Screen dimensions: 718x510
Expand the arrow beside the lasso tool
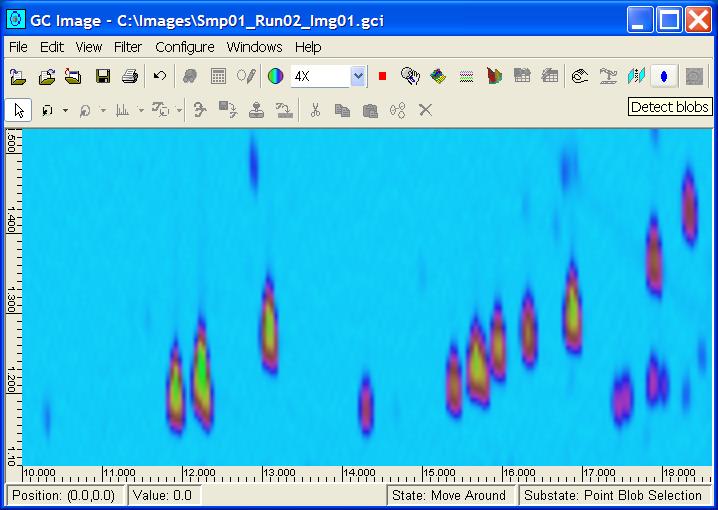pyautogui.click(x=65, y=111)
